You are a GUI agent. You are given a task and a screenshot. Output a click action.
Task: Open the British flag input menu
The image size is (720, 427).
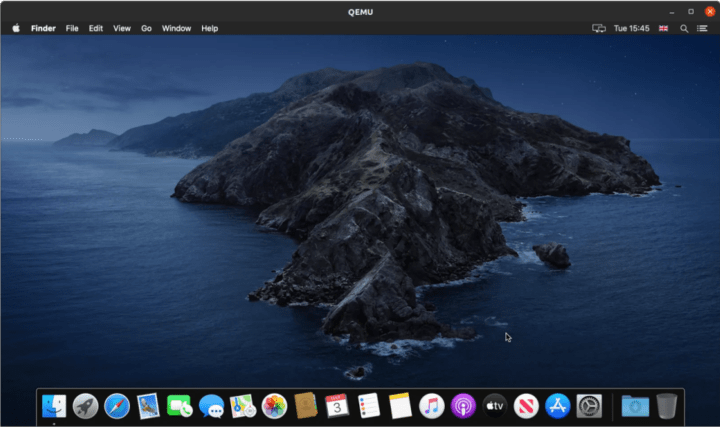pos(664,28)
